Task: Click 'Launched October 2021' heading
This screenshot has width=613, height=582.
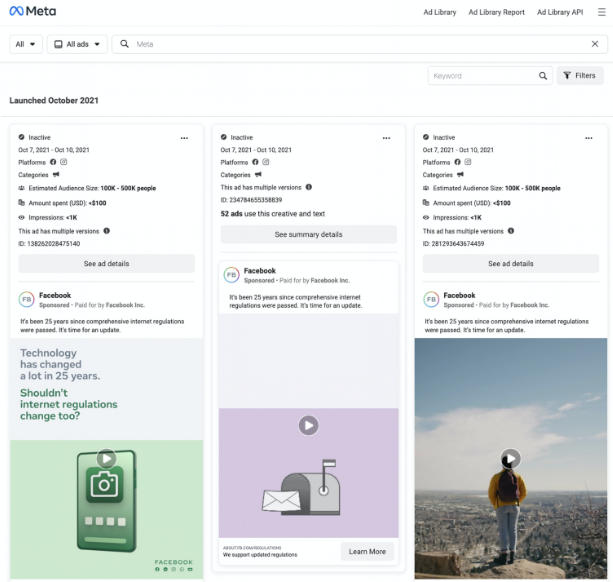Action: (54, 100)
